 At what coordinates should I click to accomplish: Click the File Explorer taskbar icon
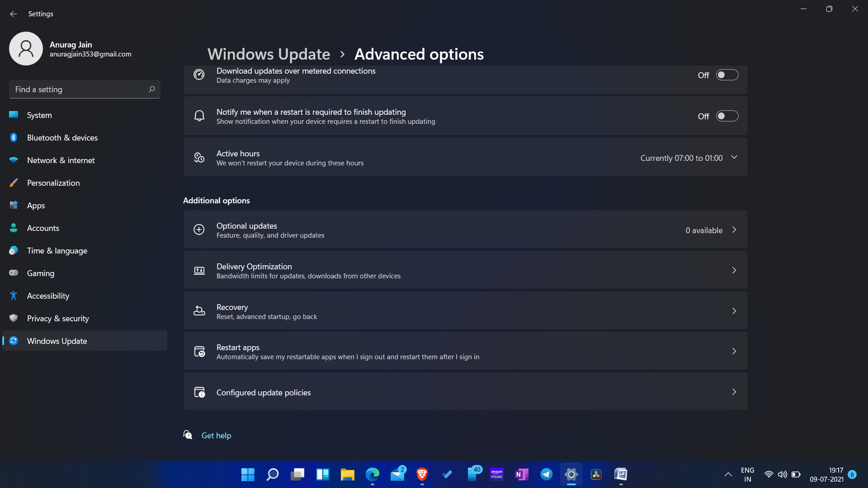tap(348, 474)
